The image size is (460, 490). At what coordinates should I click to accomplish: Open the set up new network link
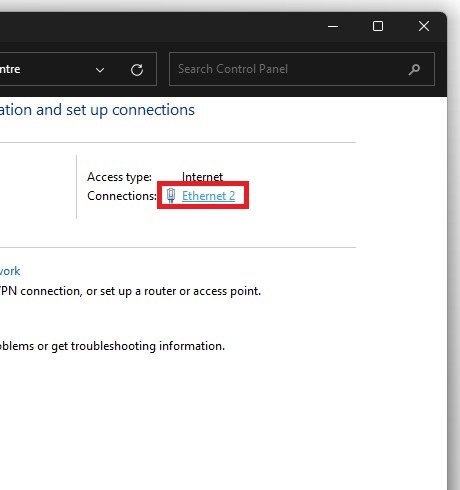[x=10, y=271]
